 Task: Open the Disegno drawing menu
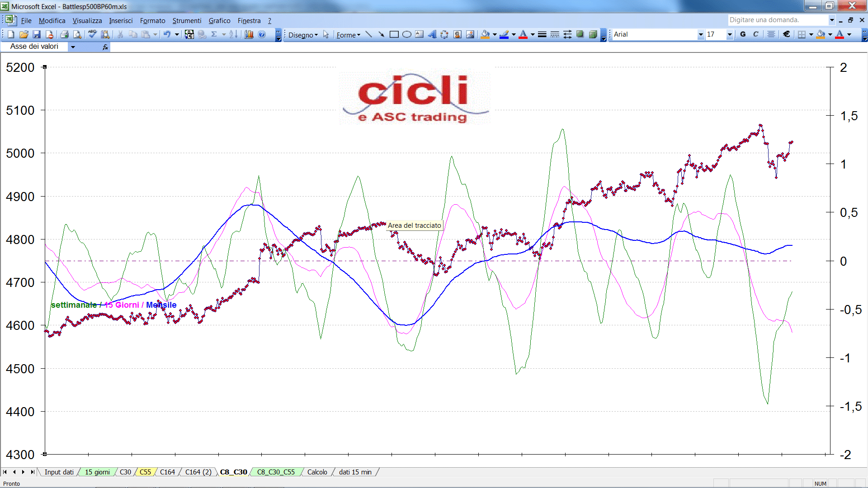click(x=303, y=35)
